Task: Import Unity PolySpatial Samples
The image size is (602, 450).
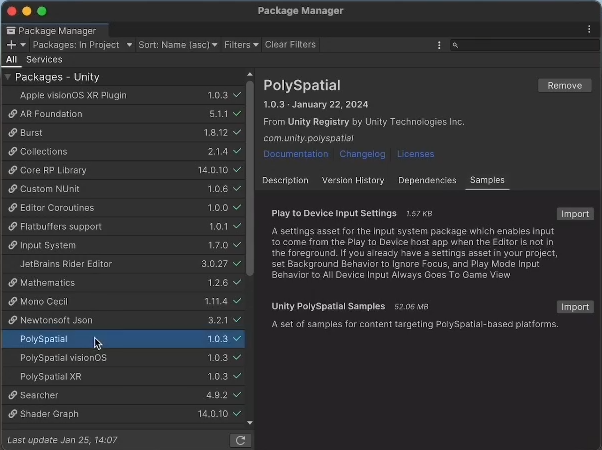Action: (574, 307)
